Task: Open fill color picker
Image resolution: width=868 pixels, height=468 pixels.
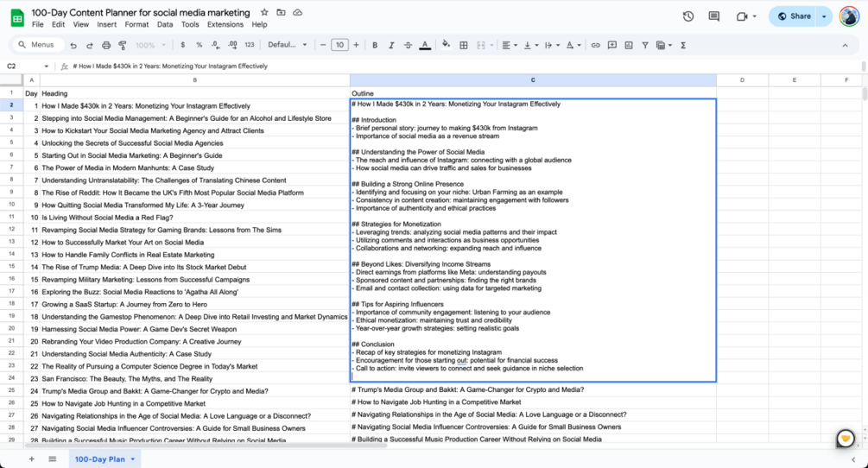Action: coord(446,46)
